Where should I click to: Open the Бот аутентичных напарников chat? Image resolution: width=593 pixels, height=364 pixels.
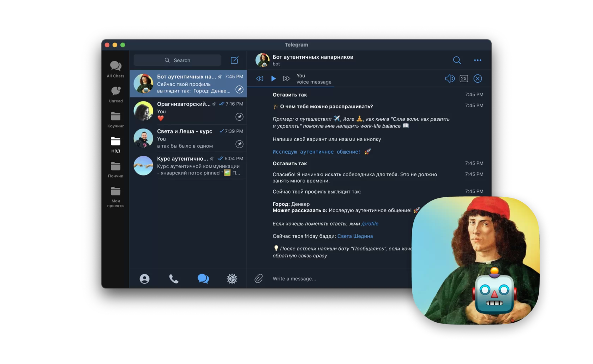pyautogui.click(x=188, y=84)
